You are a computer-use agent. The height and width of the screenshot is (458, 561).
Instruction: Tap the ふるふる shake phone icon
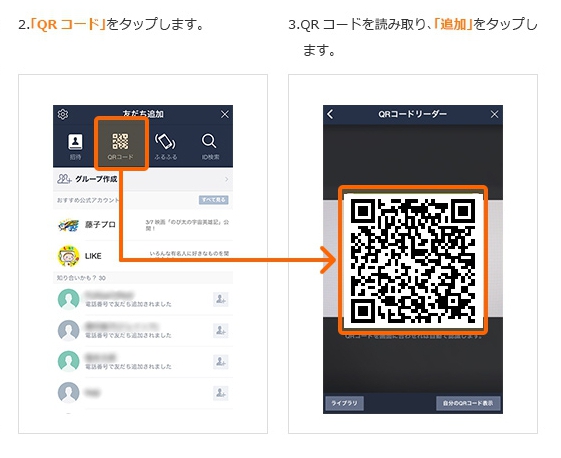(x=165, y=146)
